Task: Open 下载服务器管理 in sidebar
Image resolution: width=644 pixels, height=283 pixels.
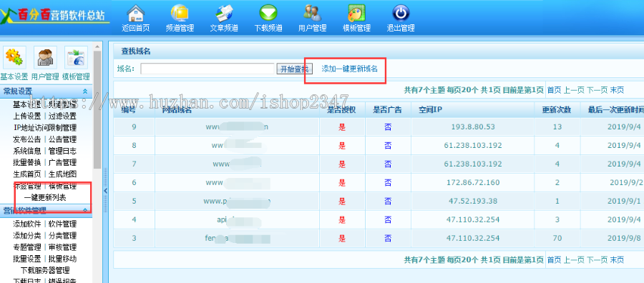Action: click(45, 270)
